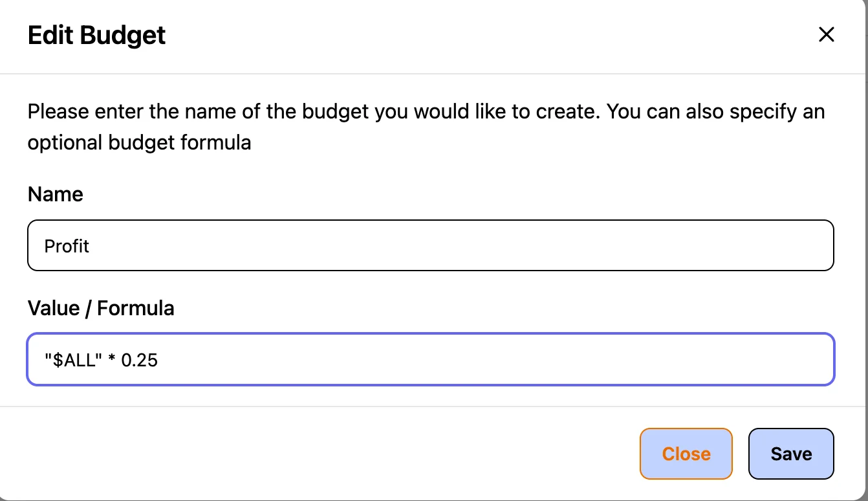Click the word "Profit" in Name field
The width and height of the screenshot is (868, 501).
tap(67, 246)
